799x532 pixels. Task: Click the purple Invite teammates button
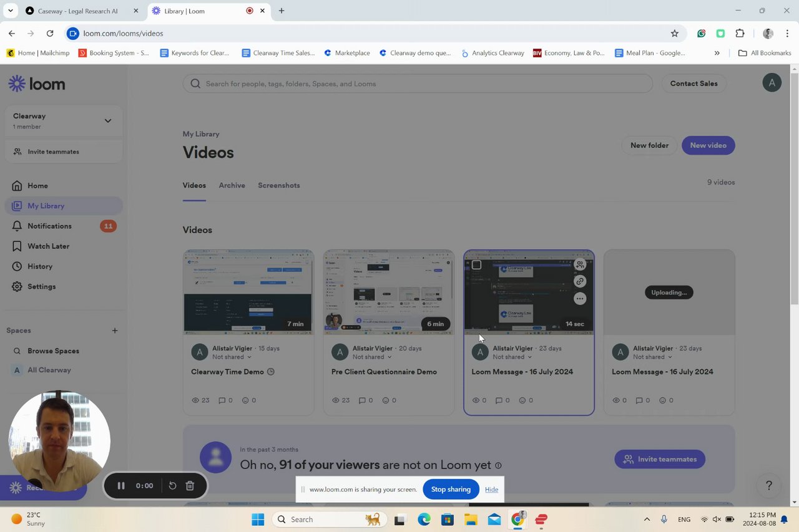(660, 459)
